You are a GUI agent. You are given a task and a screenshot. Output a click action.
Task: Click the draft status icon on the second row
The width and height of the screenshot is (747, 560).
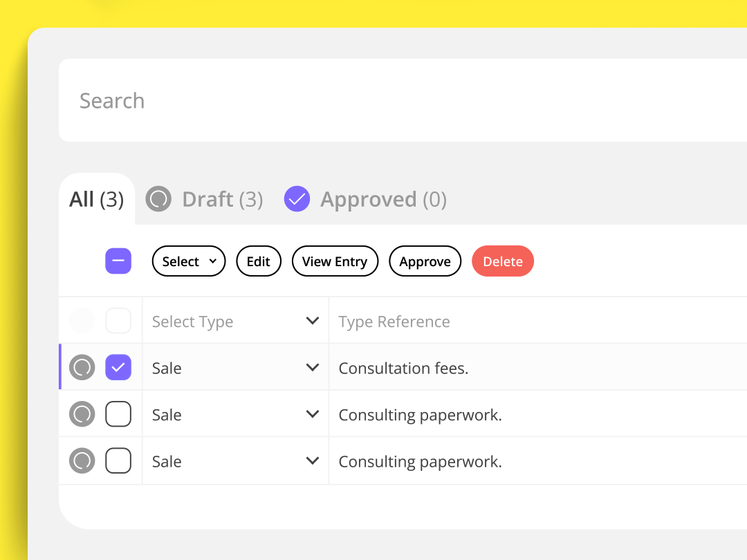click(x=82, y=414)
